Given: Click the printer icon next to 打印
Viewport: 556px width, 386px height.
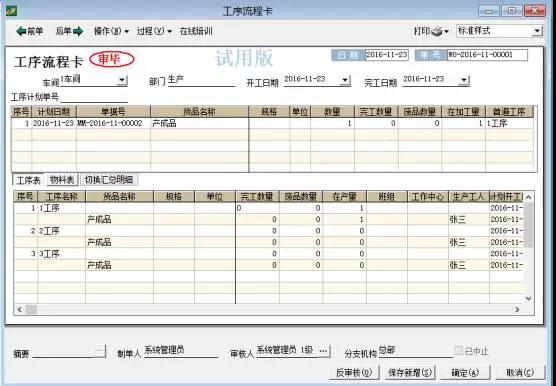Looking at the screenshot, I should (x=437, y=32).
